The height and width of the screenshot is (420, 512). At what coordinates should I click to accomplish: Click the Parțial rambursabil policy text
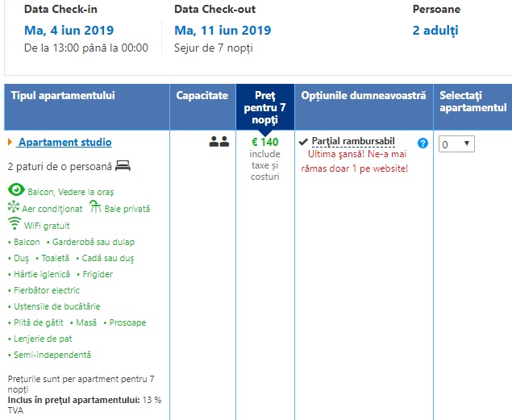tap(353, 142)
